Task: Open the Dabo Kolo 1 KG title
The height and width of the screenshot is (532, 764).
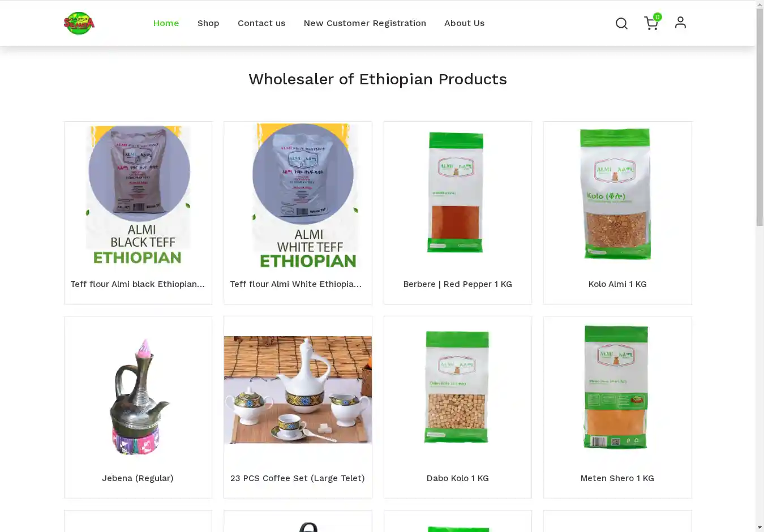Action: point(457,478)
